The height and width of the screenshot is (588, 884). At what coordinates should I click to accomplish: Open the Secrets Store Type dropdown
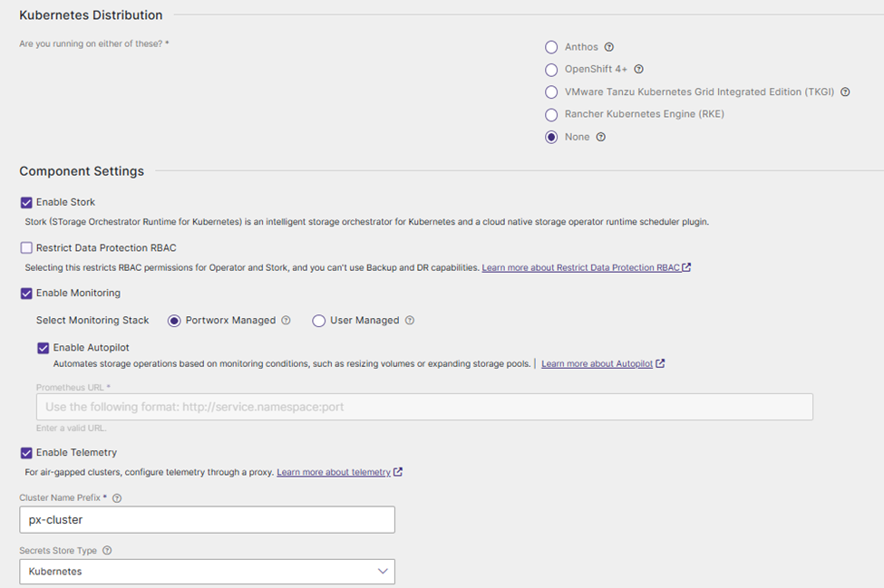pos(207,572)
